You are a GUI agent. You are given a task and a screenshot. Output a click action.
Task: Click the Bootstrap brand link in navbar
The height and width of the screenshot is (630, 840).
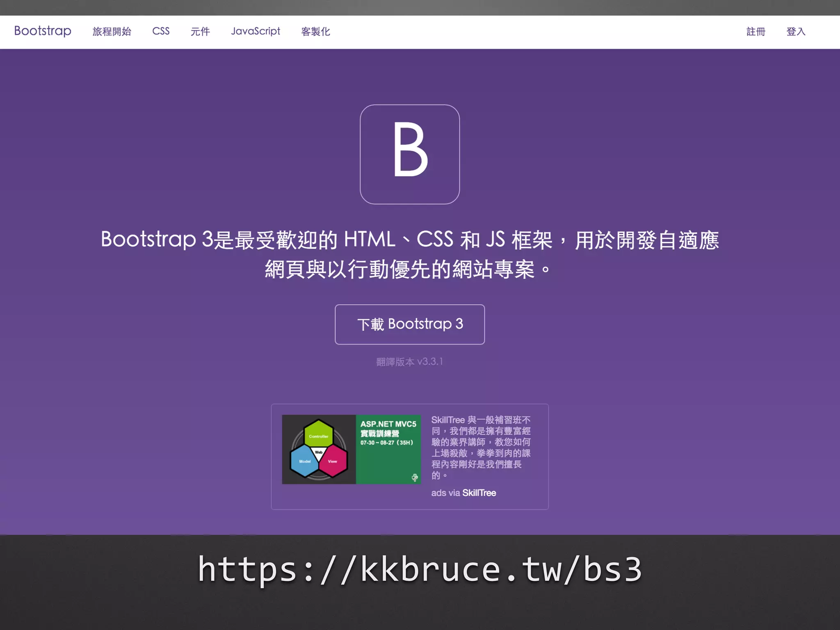coord(43,31)
